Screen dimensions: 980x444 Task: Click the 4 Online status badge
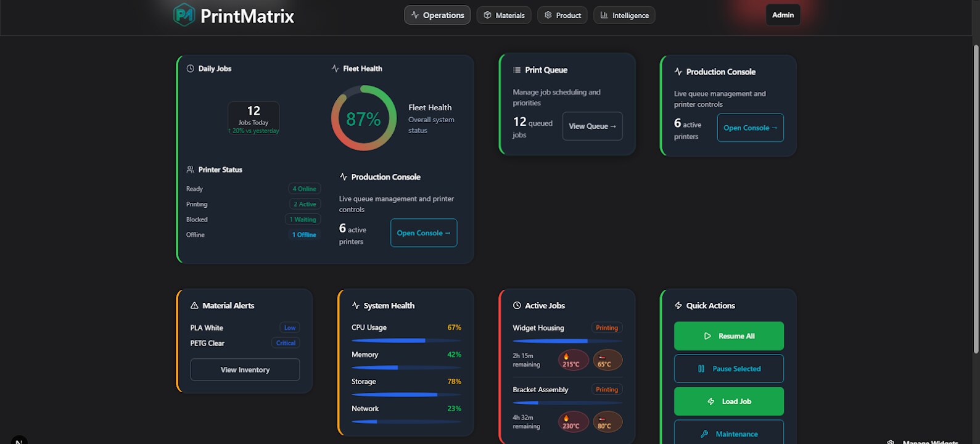(x=305, y=189)
